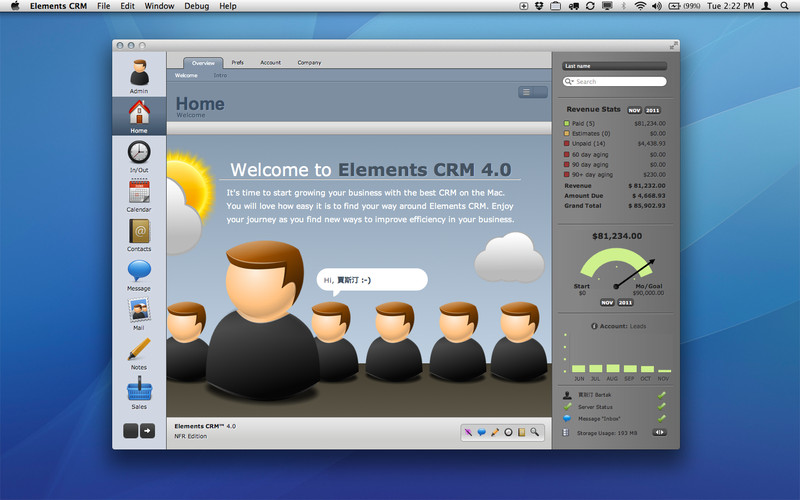The height and width of the screenshot is (500, 800).
Task: Switch to the Company tab
Action: coord(309,63)
